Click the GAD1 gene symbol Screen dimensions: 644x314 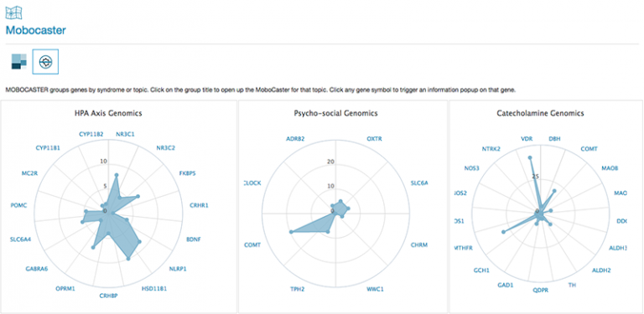tap(505, 285)
